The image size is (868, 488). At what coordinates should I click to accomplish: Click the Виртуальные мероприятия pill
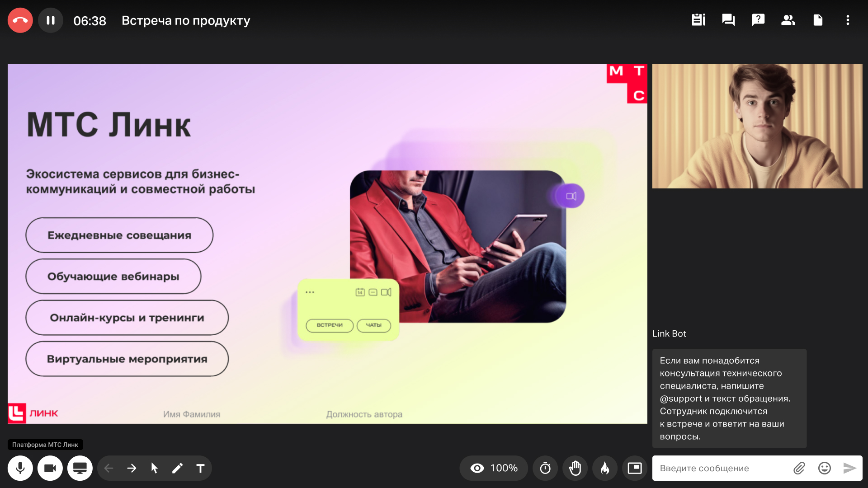click(x=127, y=359)
